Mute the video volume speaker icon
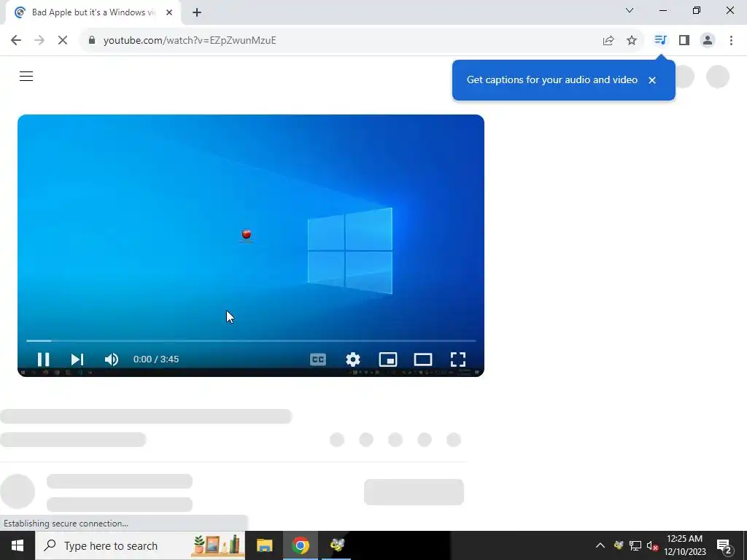This screenshot has height=560, width=747. coord(112,359)
